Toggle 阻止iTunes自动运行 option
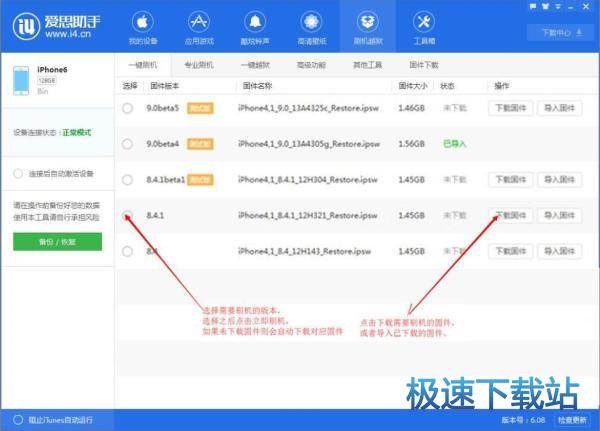This screenshot has height=431, width=600. click(x=18, y=420)
